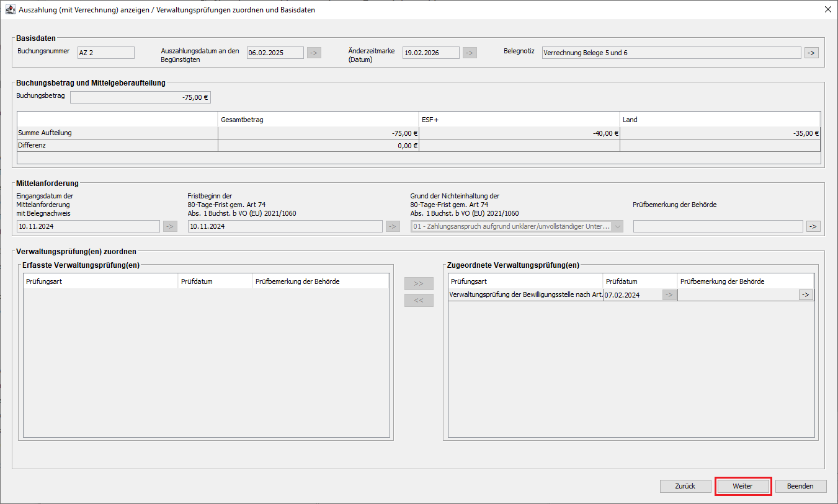
Task: Click the Buchungsnummer field AZ 2
Action: (105, 53)
